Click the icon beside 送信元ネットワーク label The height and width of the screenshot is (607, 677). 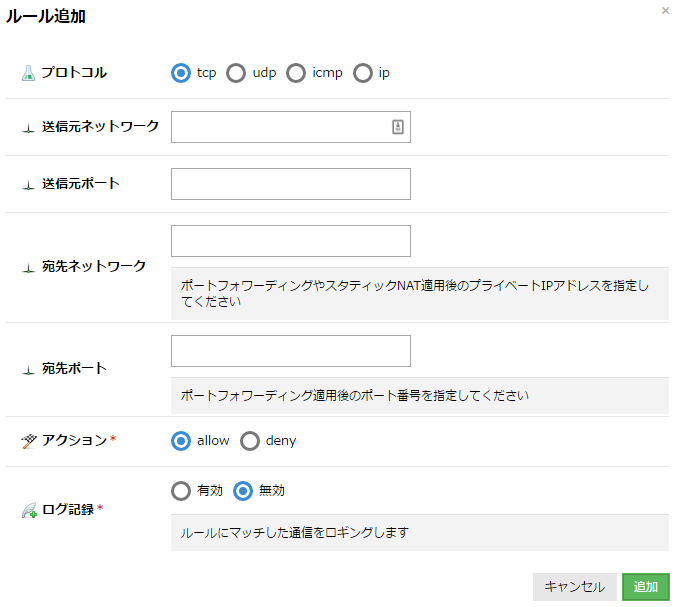coord(28,128)
